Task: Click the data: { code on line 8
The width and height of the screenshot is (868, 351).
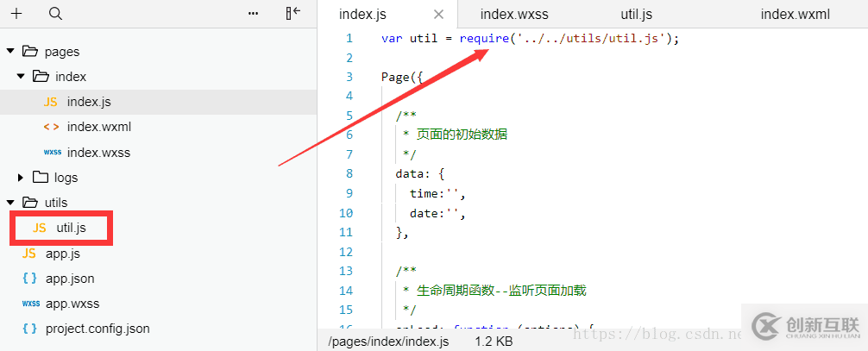Action: coord(420,174)
